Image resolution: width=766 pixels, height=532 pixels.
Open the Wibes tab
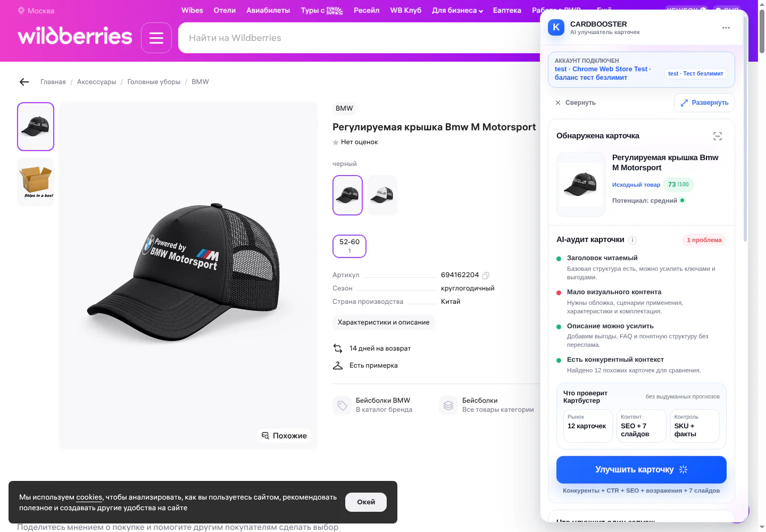[192, 11]
